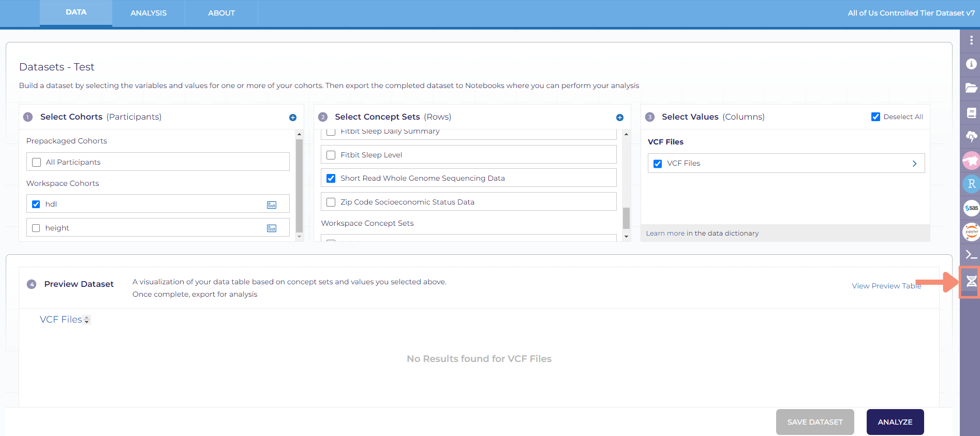Uncheck the hdl cohort checkbox
The height and width of the screenshot is (436, 980).
tap(36, 204)
